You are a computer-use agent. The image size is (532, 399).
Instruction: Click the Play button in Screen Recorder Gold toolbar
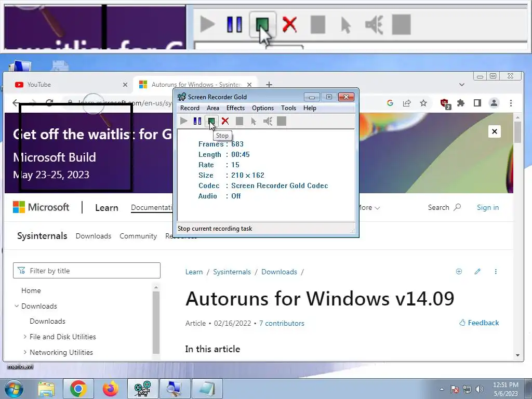coord(183,121)
